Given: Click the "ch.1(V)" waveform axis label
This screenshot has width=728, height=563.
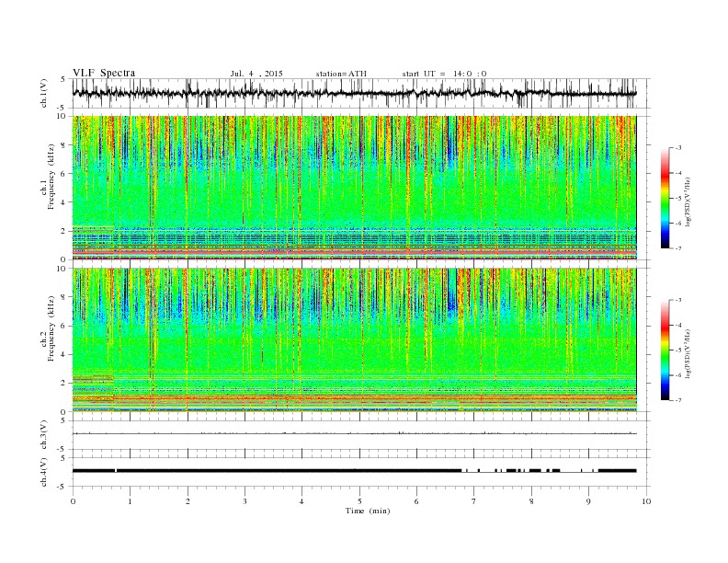Looking at the screenshot, I should 44,93.
